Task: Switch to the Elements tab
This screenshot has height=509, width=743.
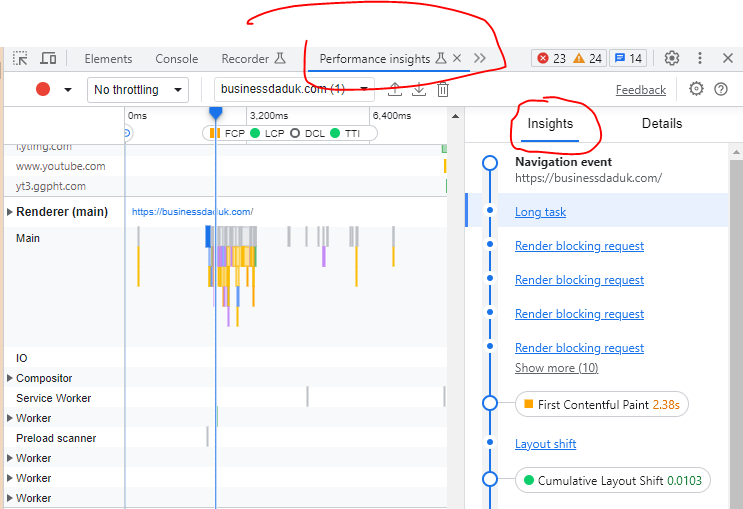Action: (x=108, y=59)
